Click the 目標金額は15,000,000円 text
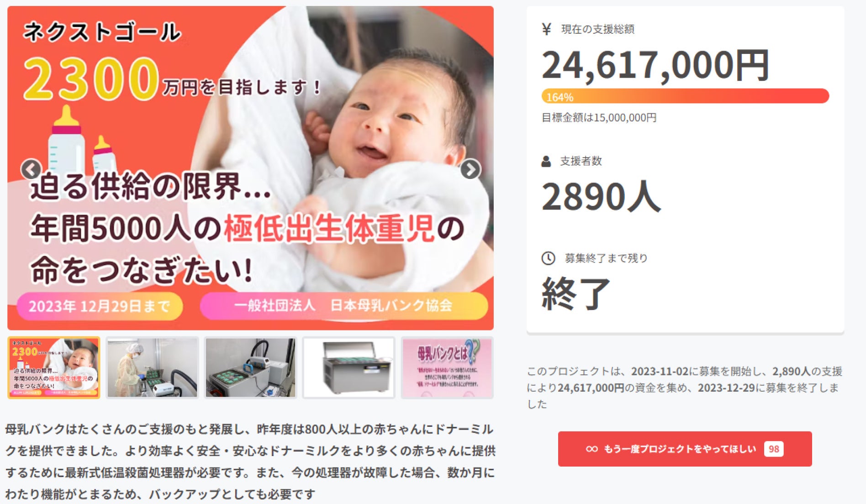 click(599, 118)
